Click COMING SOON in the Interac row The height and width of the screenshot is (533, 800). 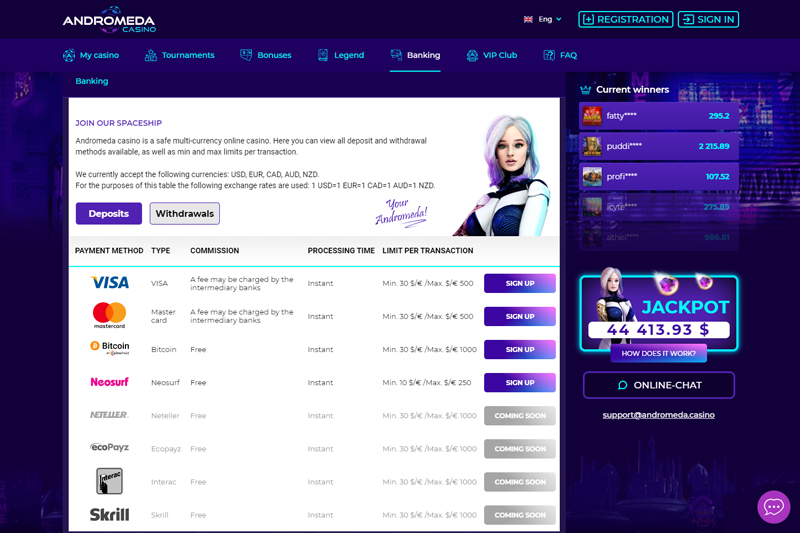click(520, 482)
